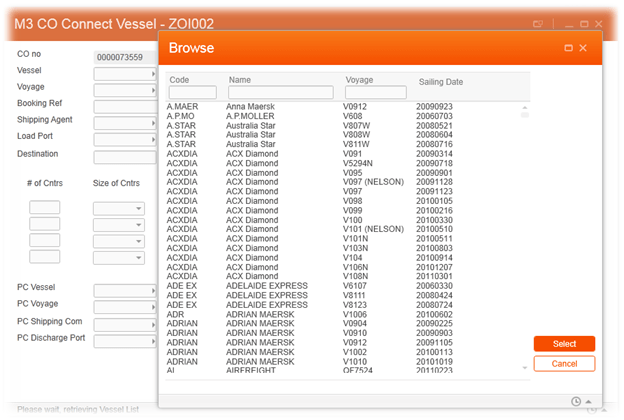Click the Cancel button
624x420 pixels.
point(564,364)
